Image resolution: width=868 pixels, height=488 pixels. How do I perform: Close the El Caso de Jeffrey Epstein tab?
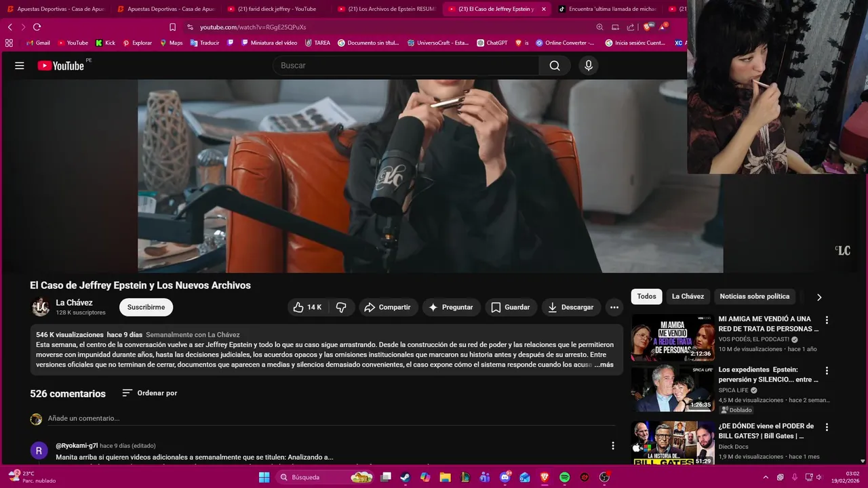543,9
